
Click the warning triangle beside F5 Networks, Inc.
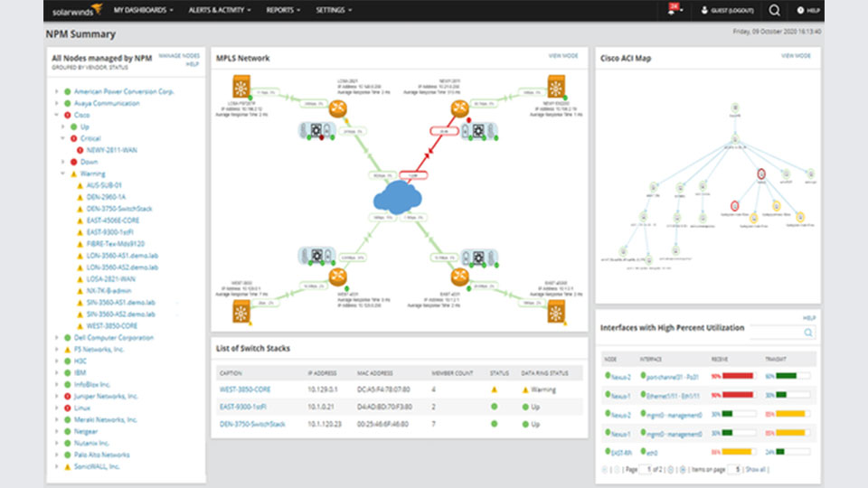point(68,350)
